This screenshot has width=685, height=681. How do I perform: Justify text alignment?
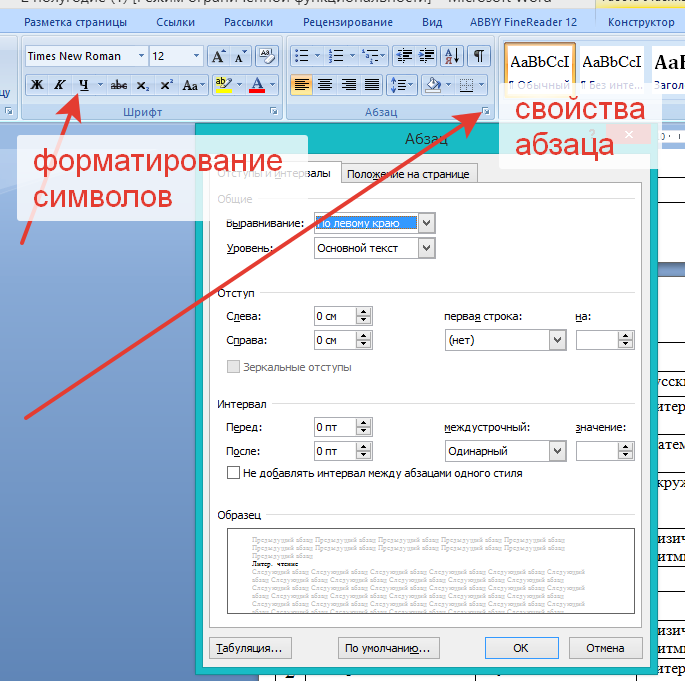(372, 85)
